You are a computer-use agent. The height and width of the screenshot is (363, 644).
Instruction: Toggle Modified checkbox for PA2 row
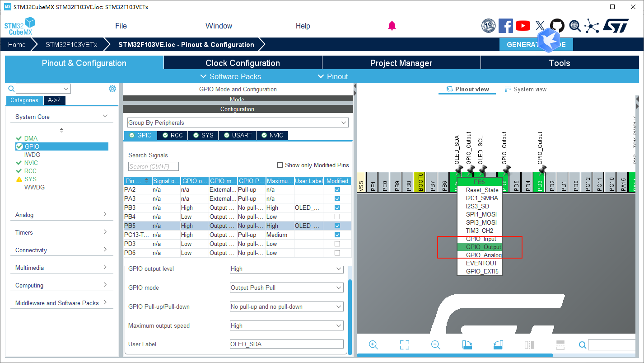coord(337,189)
